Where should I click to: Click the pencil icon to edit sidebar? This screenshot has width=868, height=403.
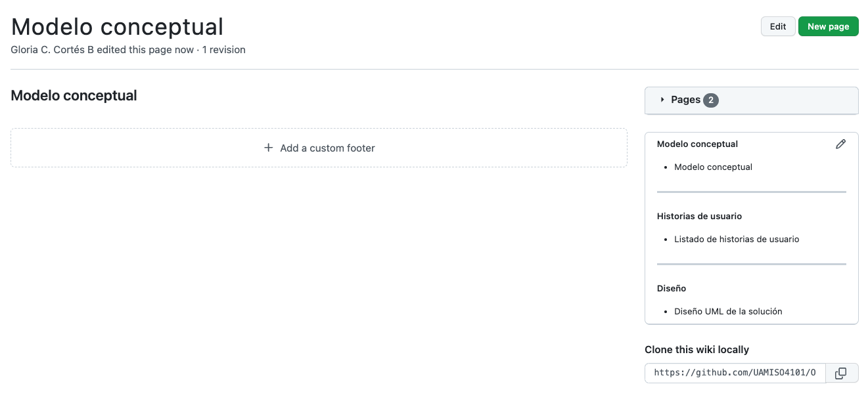[x=840, y=144]
